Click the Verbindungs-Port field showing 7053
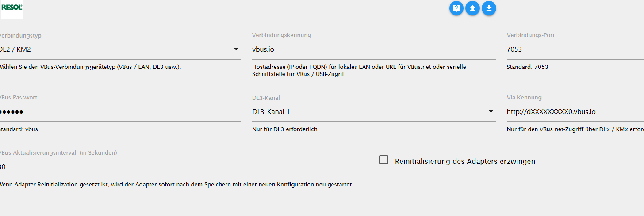This screenshot has height=216, width=644. [x=575, y=49]
